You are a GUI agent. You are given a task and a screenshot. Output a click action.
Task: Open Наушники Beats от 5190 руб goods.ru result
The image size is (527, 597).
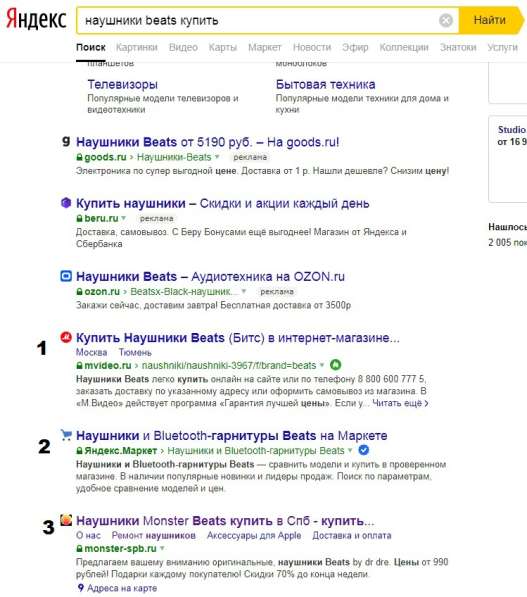[208, 142]
